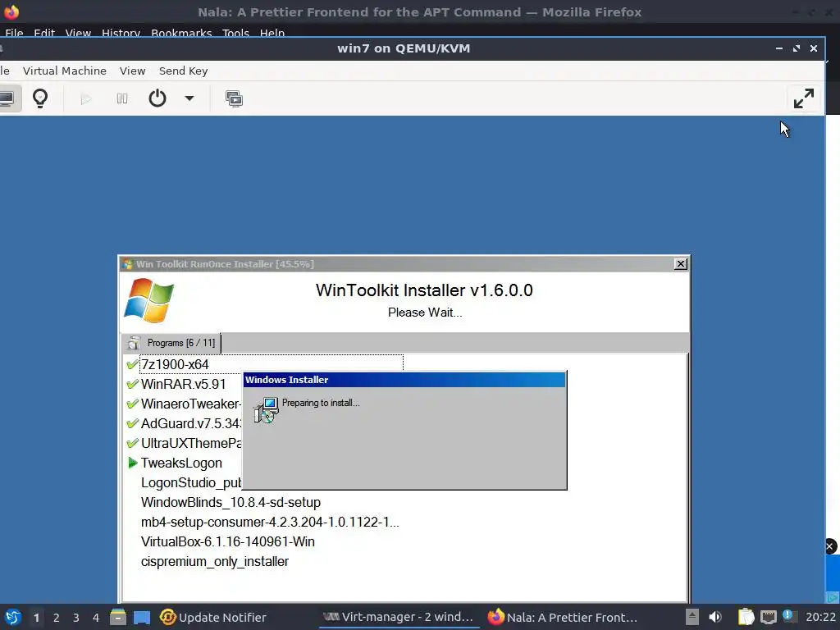840x630 pixels.
Task: Minimize the win7 on QEMU/KVM window
Action: click(779, 48)
